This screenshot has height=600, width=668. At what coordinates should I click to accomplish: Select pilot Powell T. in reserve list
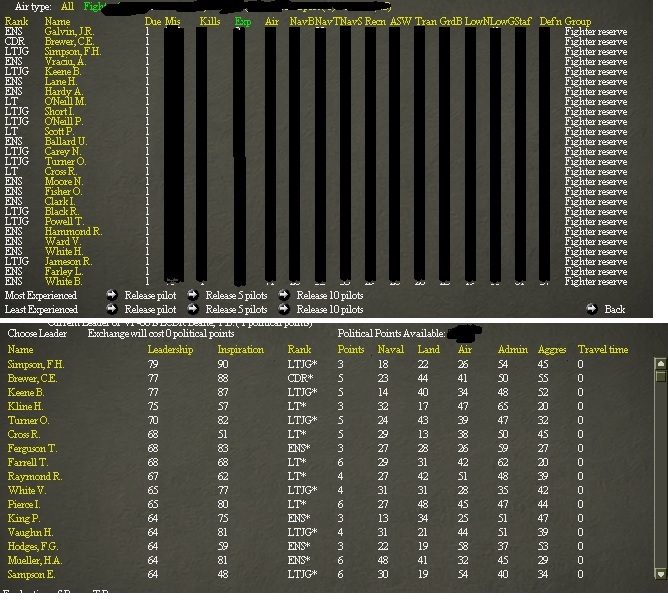pos(64,222)
